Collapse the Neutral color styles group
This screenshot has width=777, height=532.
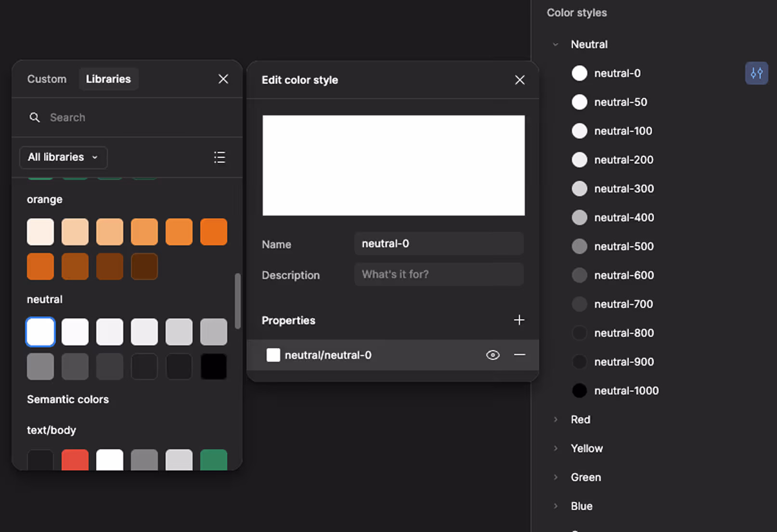(556, 44)
